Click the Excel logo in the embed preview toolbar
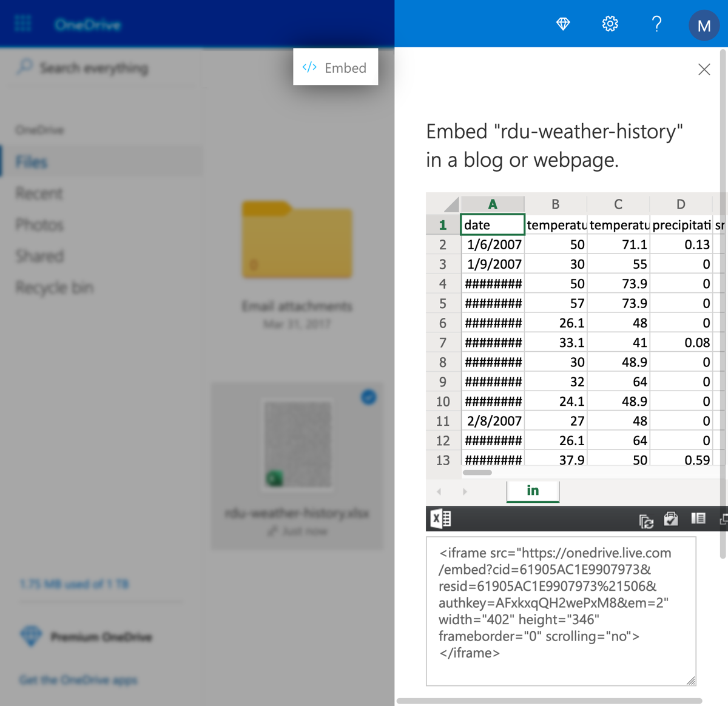 click(440, 519)
